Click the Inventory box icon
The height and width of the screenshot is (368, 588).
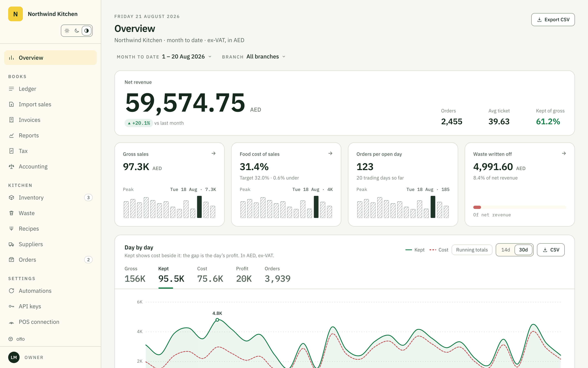point(11,198)
